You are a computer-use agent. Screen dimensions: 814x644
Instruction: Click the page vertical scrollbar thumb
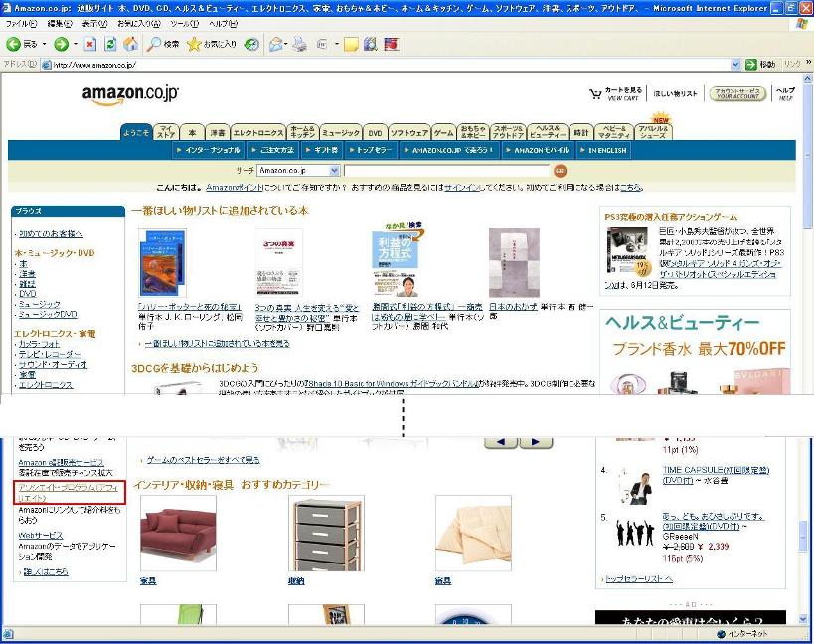coord(807,156)
